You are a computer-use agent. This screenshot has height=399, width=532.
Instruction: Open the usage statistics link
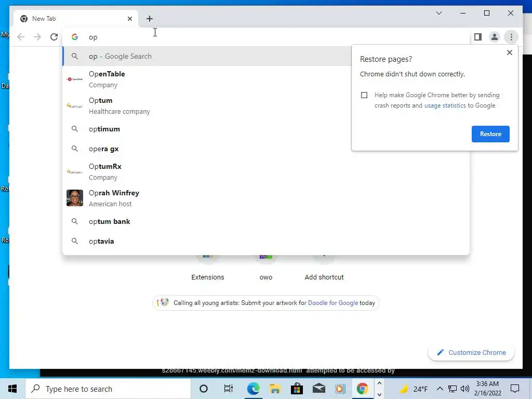point(445,105)
